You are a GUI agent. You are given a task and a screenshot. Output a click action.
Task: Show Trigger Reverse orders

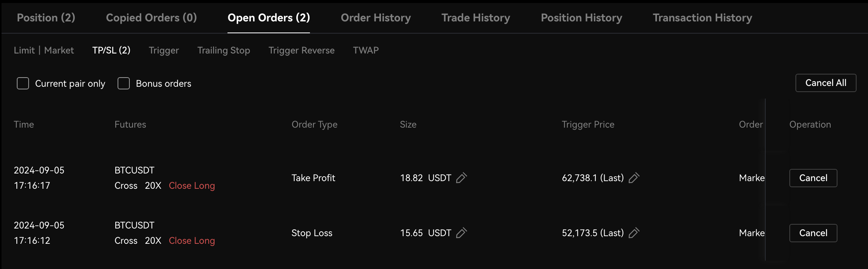302,50
